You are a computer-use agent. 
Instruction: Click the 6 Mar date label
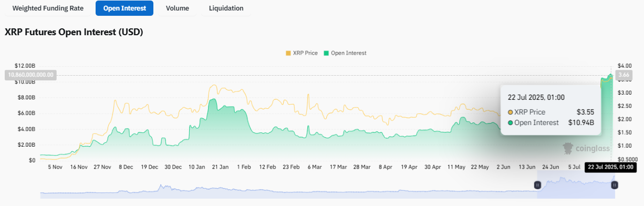pos(314,167)
